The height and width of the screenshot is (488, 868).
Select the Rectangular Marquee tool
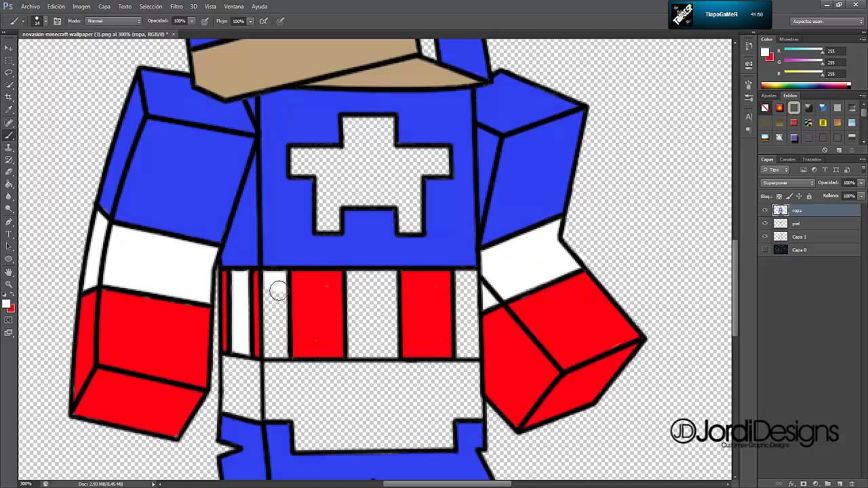[x=9, y=60]
